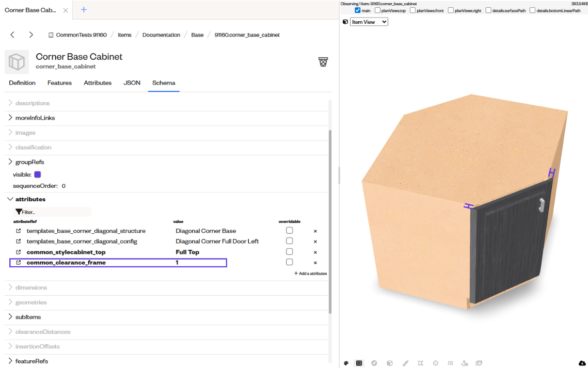Click the anchor icon in viewer toolbar
The height and width of the screenshot is (368, 588).
point(465,363)
